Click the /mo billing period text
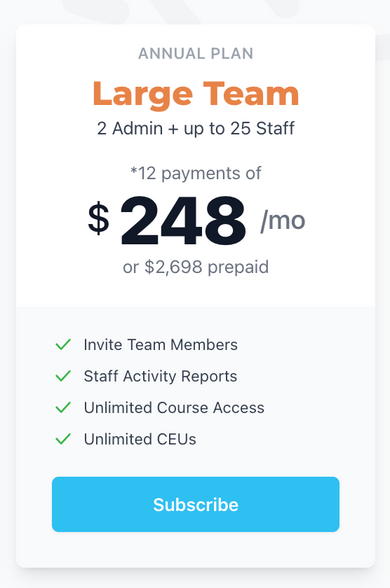Image resolution: width=390 pixels, height=588 pixels. pos(283,220)
